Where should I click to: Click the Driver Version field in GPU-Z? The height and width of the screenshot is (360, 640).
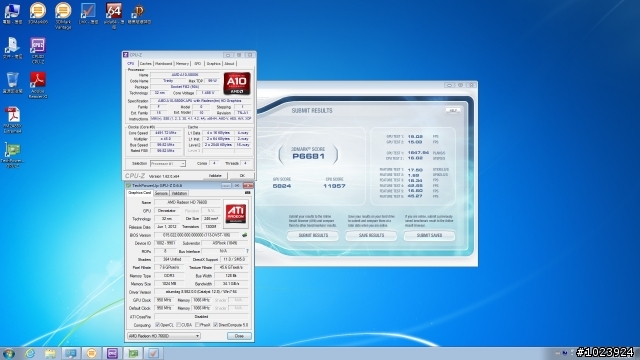[x=202, y=292]
